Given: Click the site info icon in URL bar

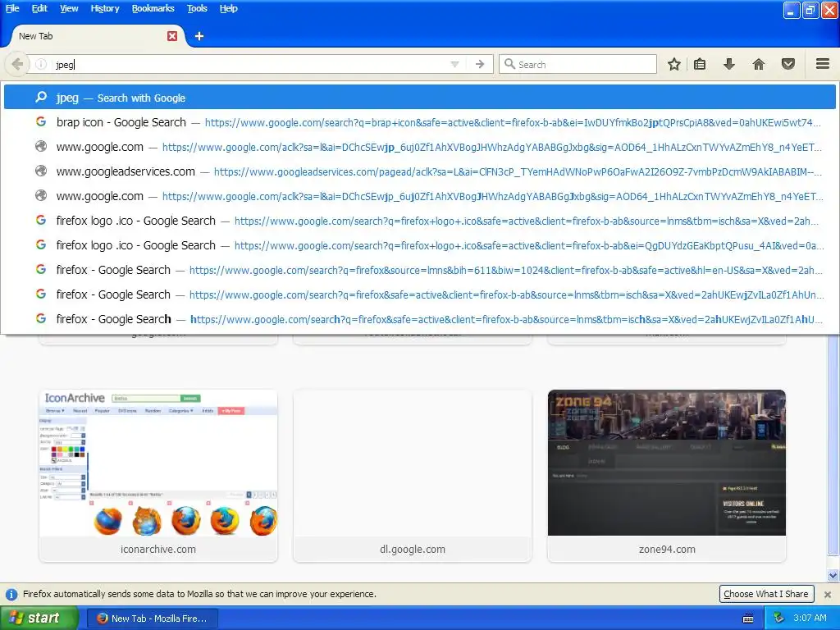Looking at the screenshot, I should (41, 64).
